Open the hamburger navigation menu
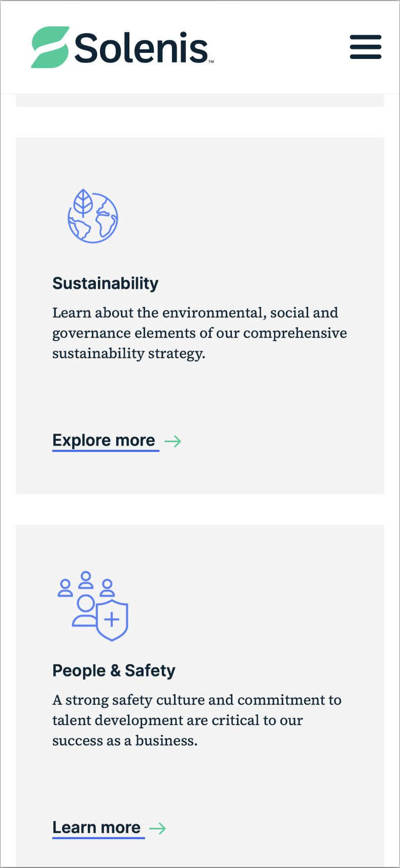 pyautogui.click(x=365, y=47)
